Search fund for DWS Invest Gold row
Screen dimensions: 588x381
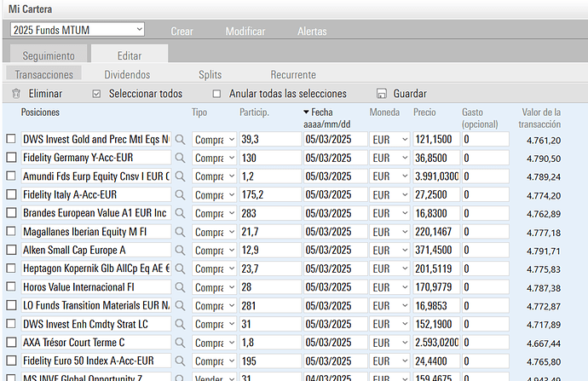tap(180, 140)
